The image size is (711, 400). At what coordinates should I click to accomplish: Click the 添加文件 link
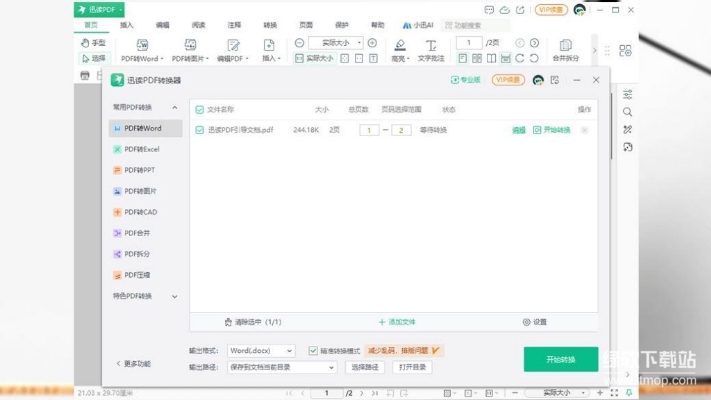click(x=397, y=322)
